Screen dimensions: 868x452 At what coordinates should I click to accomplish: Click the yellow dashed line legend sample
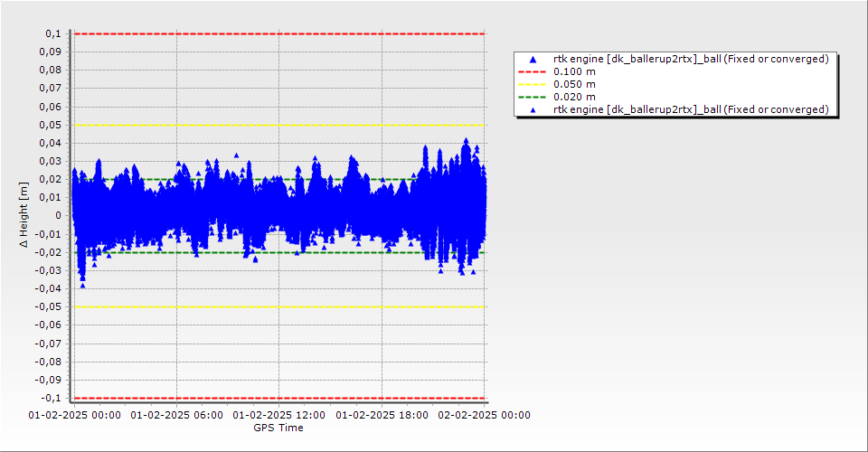point(532,85)
